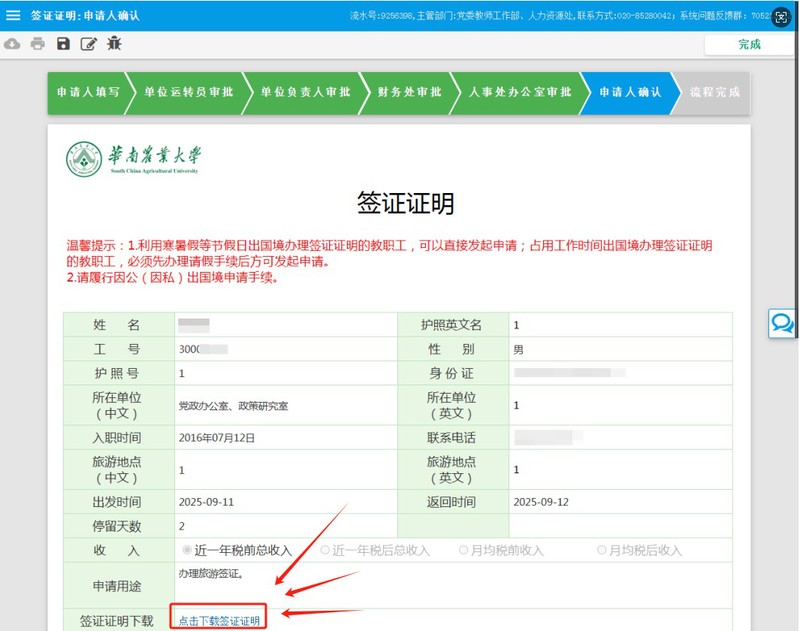Select 近一年税后总收入 radio option
The width and height of the screenshot is (799, 631).
coord(325,550)
